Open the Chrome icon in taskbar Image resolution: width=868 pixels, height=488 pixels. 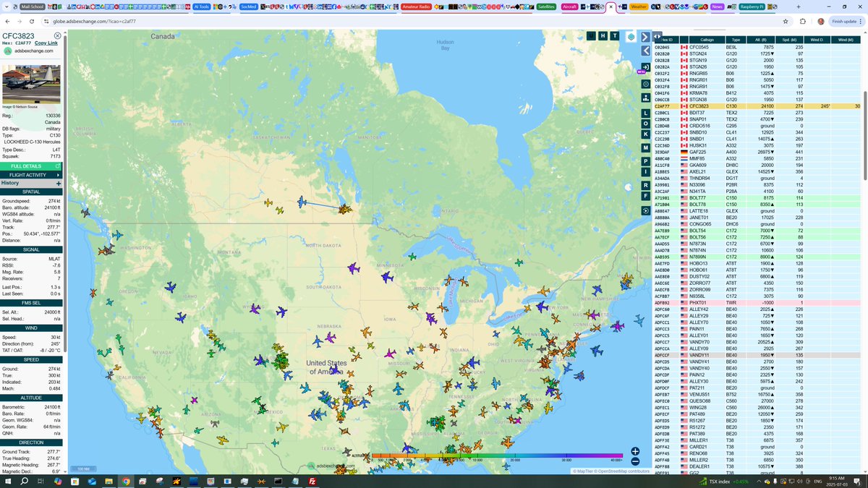(126, 481)
